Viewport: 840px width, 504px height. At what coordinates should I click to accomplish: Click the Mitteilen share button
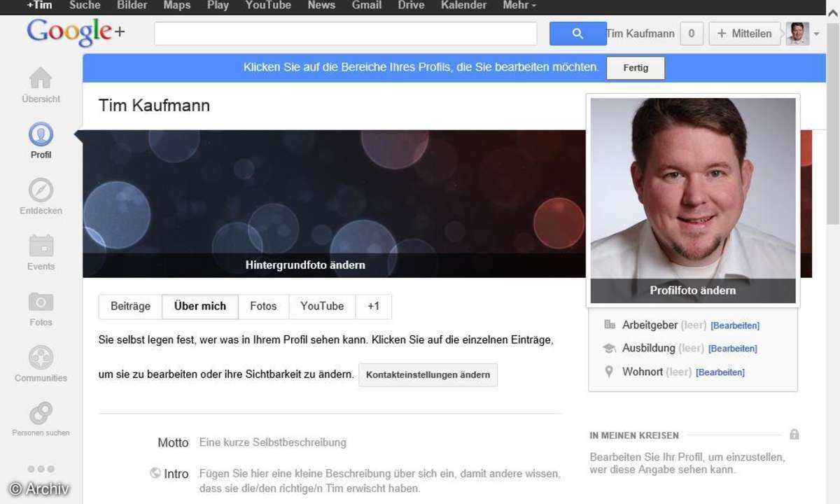744,34
